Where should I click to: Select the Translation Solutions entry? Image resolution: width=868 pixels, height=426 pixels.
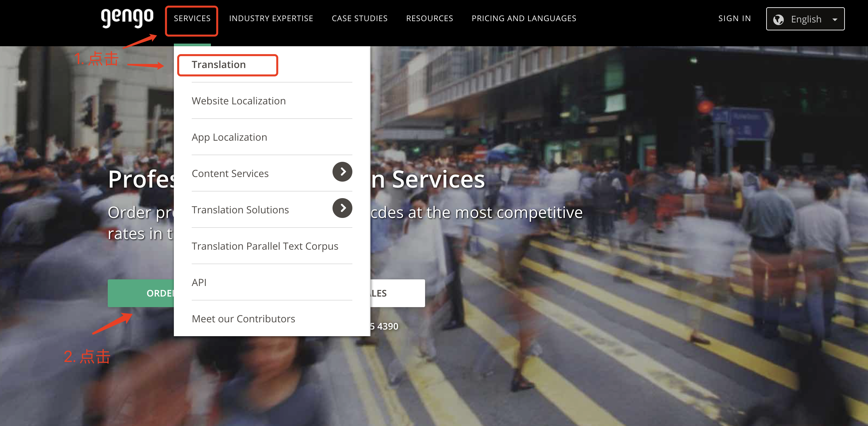[x=240, y=210]
